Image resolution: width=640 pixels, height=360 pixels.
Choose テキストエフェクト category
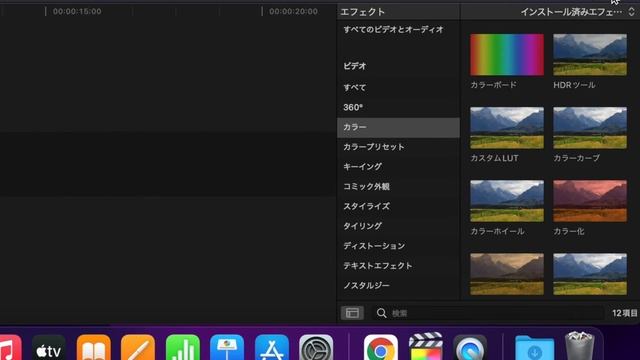(398, 266)
